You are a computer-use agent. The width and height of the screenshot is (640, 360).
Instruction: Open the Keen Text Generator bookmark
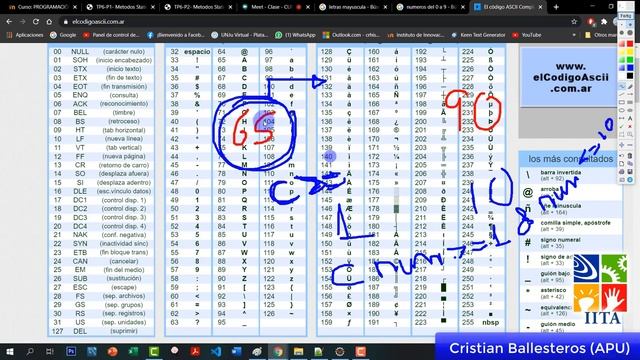(x=478, y=35)
